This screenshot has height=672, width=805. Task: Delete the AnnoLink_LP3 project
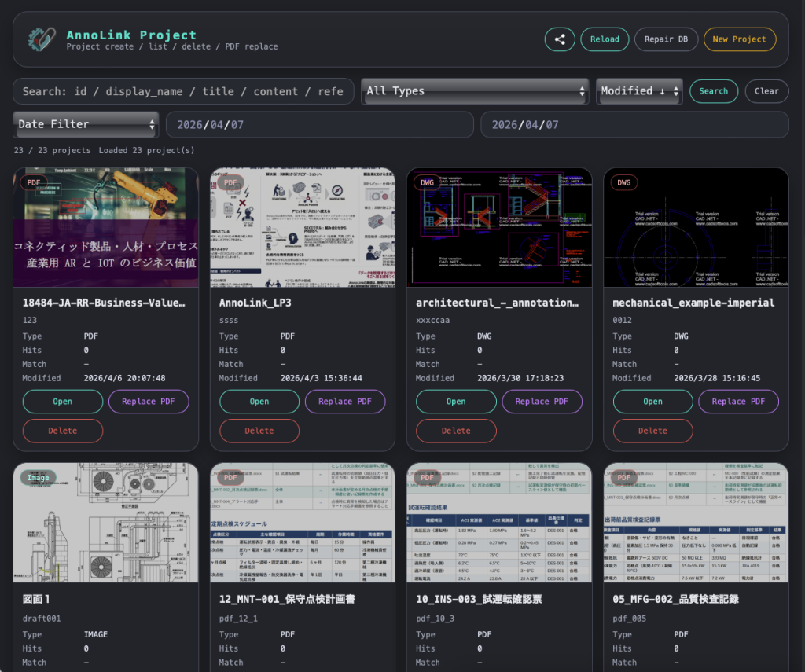pyautogui.click(x=259, y=431)
